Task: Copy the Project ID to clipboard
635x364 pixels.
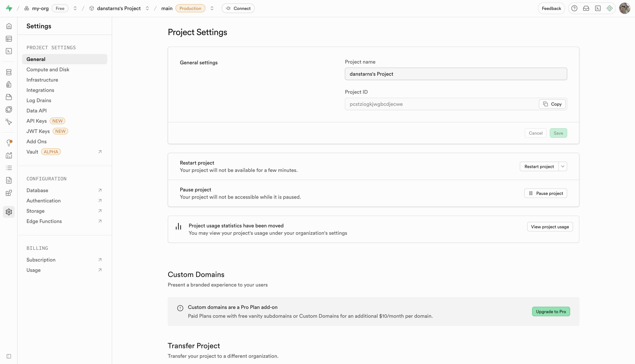Action: 552,104
